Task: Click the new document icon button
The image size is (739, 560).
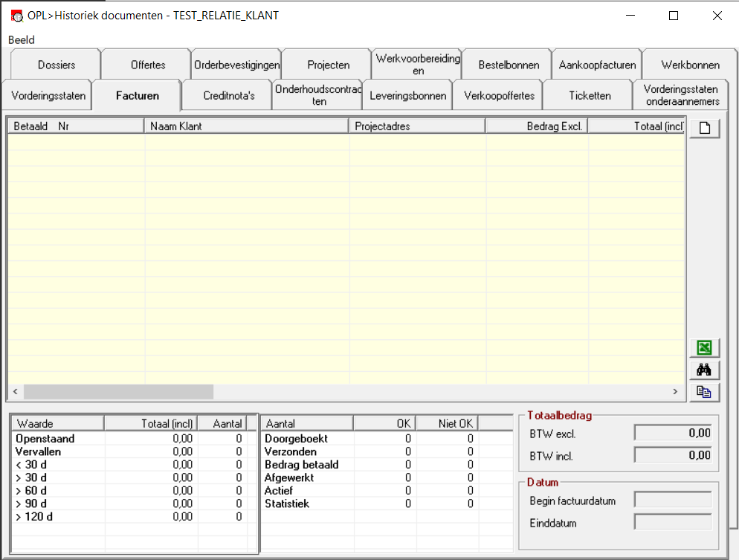Action: (705, 128)
